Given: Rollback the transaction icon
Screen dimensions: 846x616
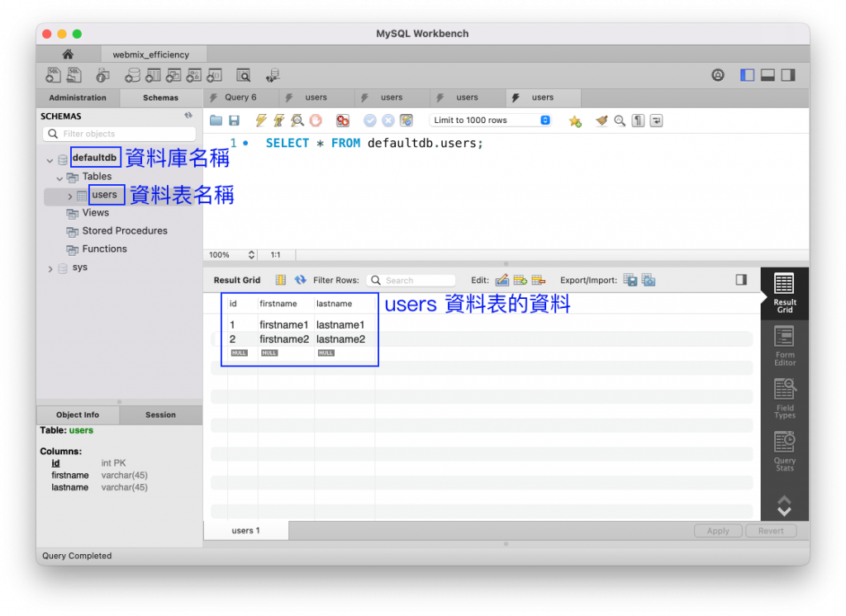Looking at the screenshot, I should coord(388,121).
